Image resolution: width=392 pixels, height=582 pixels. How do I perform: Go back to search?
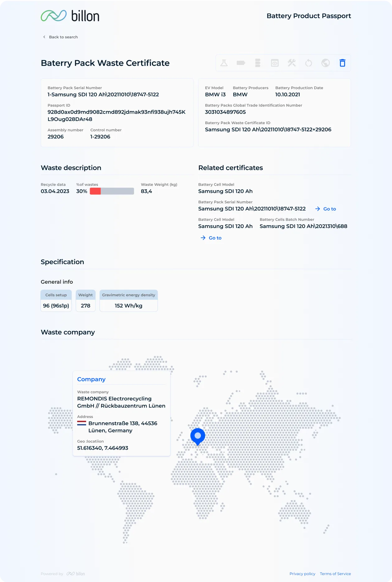(x=60, y=37)
